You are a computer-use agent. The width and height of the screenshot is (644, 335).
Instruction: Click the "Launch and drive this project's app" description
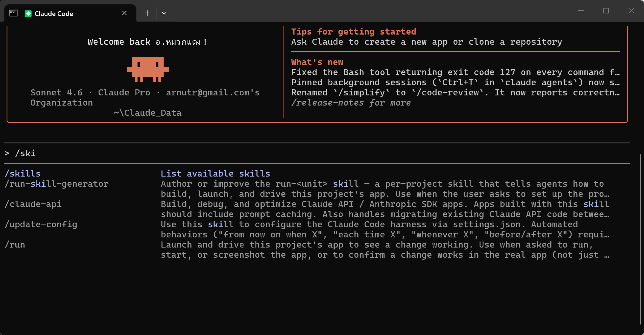385,250
